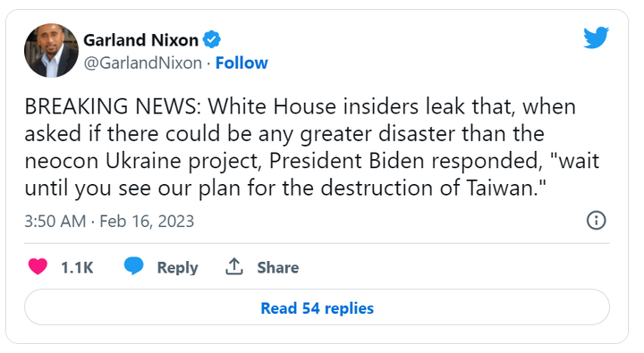
Task: Click the Feb 16, 2023 date
Action: [x=147, y=222]
